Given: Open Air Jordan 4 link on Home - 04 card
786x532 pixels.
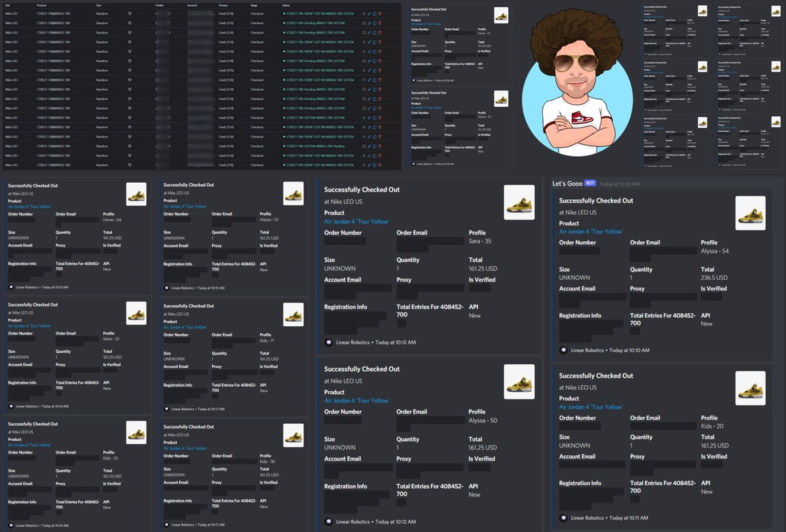Looking at the screenshot, I should (x=29, y=206).
